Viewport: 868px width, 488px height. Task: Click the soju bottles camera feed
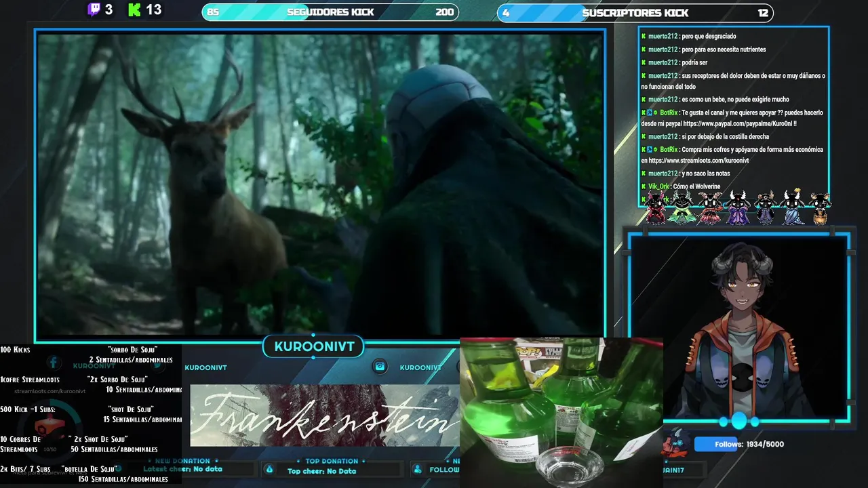[x=561, y=412]
